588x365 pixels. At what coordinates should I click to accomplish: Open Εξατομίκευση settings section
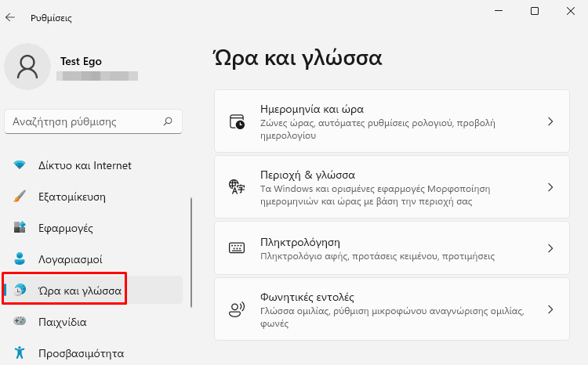click(93, 197)
